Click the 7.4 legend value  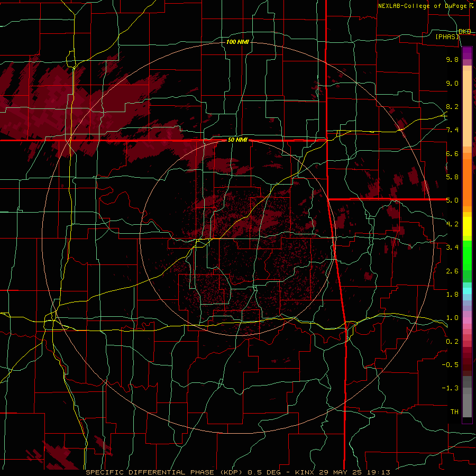point(452,130)
